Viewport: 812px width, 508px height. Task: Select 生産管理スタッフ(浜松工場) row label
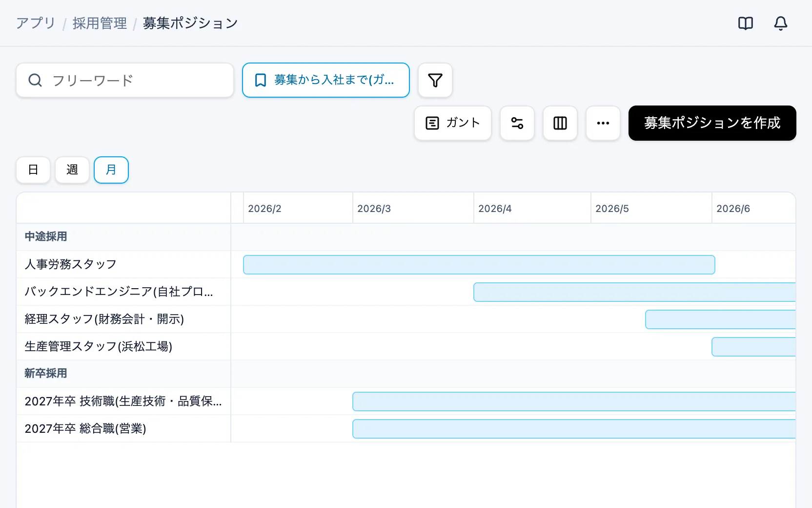(99, 346)
